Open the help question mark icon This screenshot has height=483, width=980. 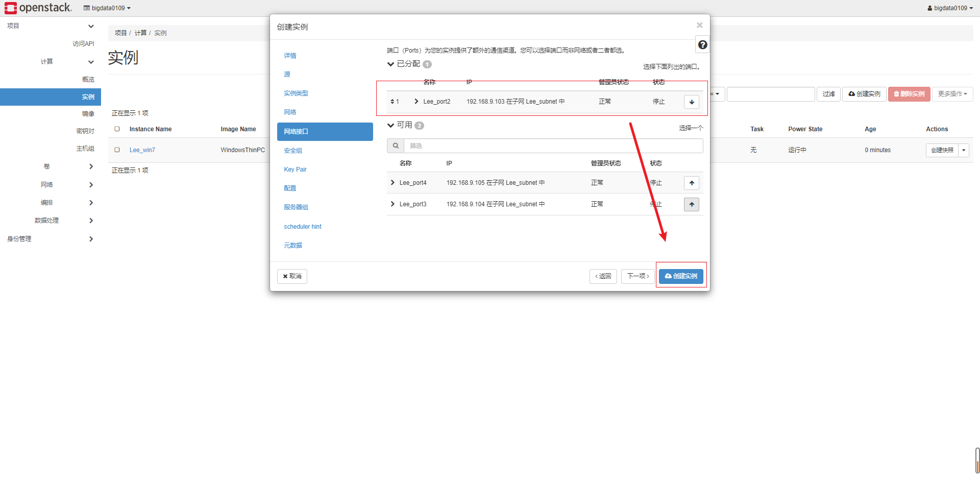coord(702,45)
